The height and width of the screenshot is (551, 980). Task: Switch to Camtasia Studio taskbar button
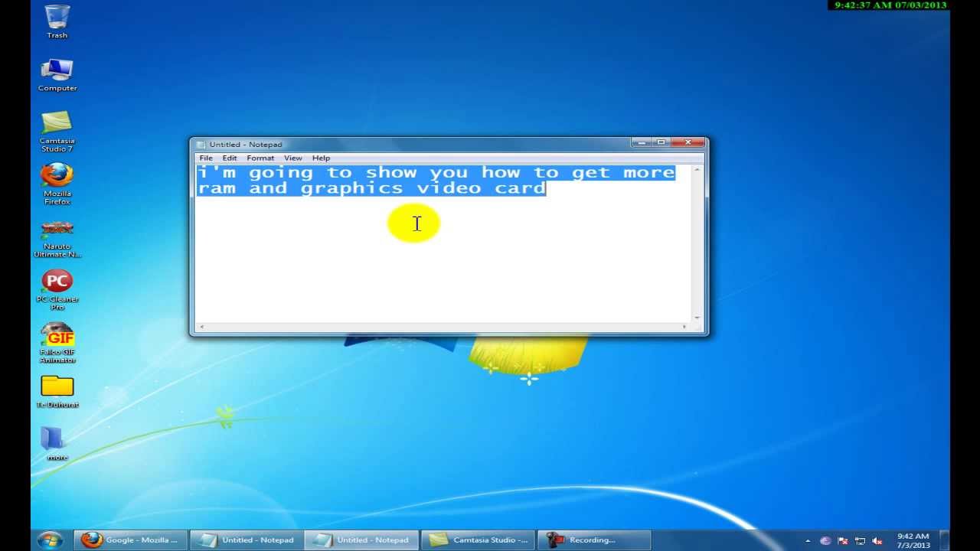point(478,540)
